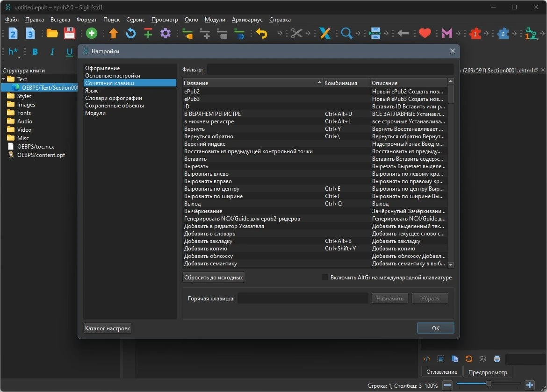Click the blue circular reload arrow icon

131,34
